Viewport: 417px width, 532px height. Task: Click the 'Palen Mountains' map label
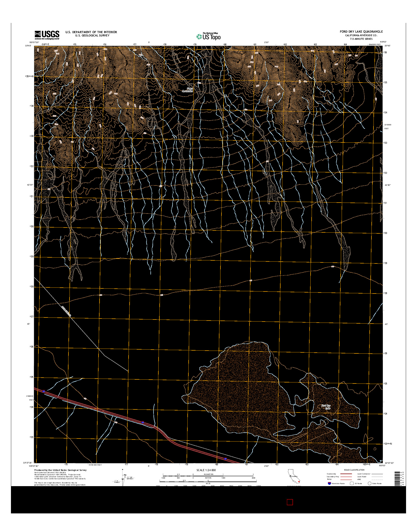pyautogui.click(x=188, y=90)
